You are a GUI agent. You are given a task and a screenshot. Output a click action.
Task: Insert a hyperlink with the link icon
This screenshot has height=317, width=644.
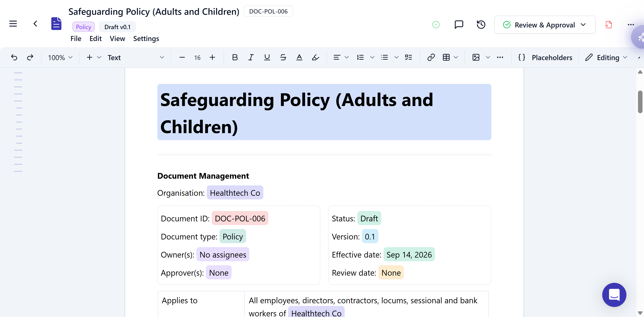(x=431, y=57)
